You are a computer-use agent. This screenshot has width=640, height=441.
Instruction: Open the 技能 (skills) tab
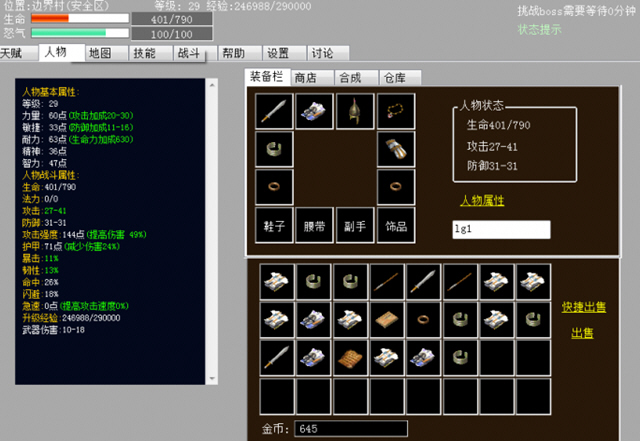(144, 53)
